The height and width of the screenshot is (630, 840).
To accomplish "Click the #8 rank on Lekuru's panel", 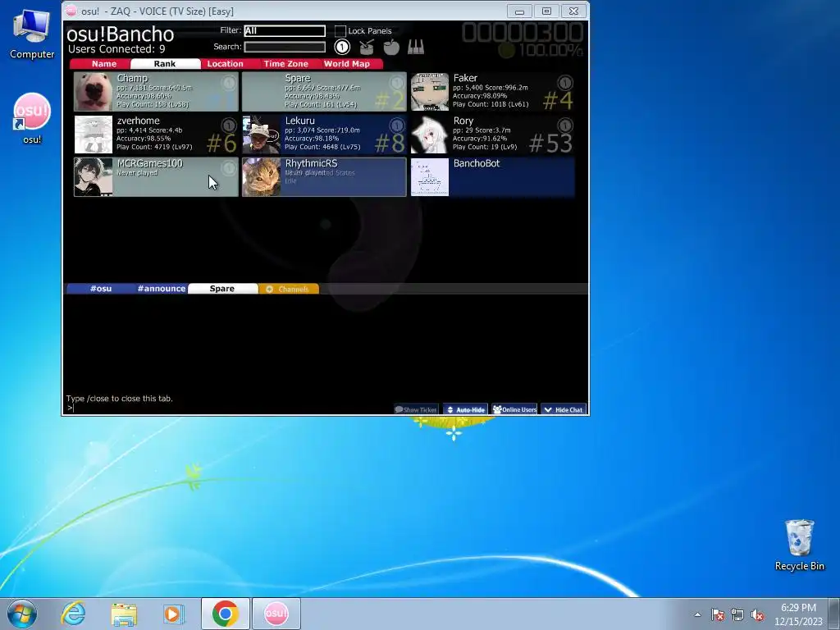I will click(390, 143).
